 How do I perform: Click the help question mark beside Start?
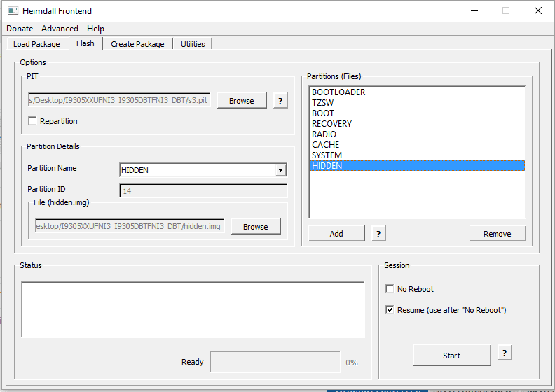point(505,352)
